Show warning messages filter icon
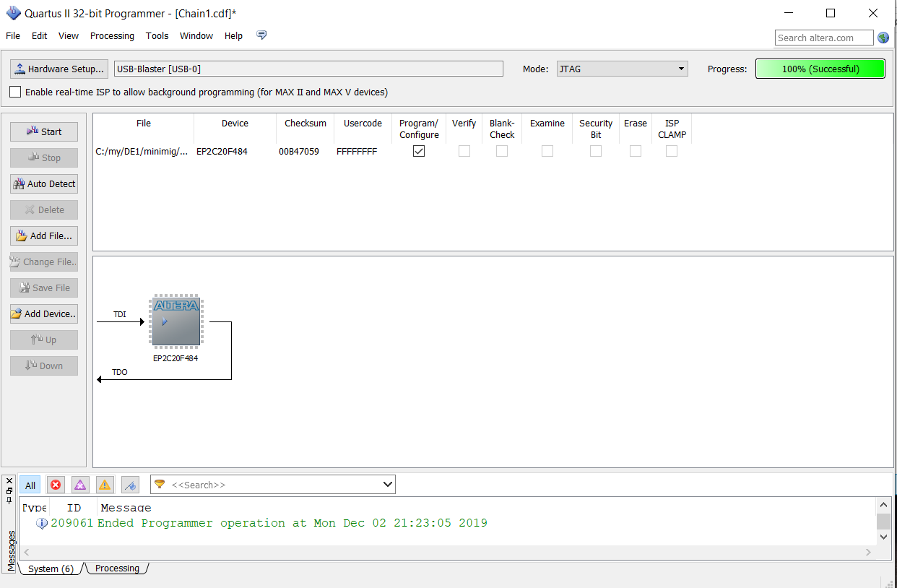897x588 pixels. pos(105,485)
